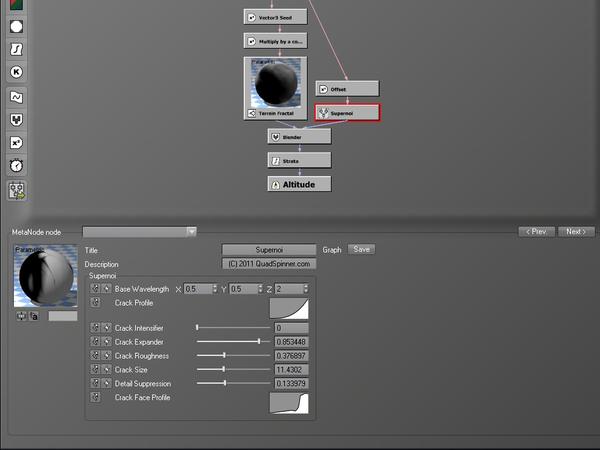Adjust the Crack Expander slider
The image size is (600, 450).
click(233, 341)
